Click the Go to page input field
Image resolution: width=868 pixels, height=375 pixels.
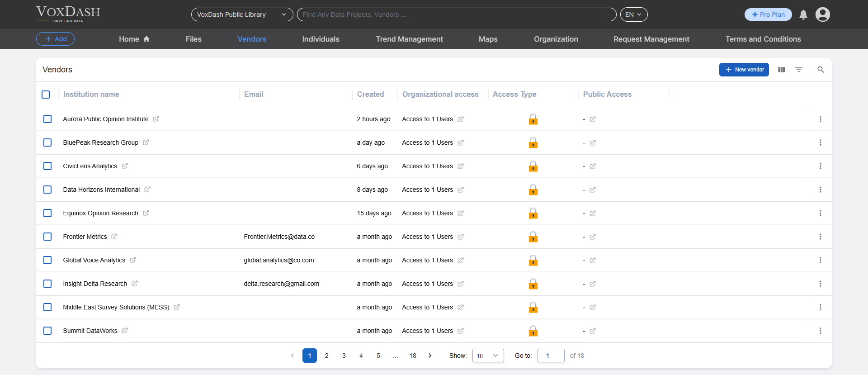point(551,356)
